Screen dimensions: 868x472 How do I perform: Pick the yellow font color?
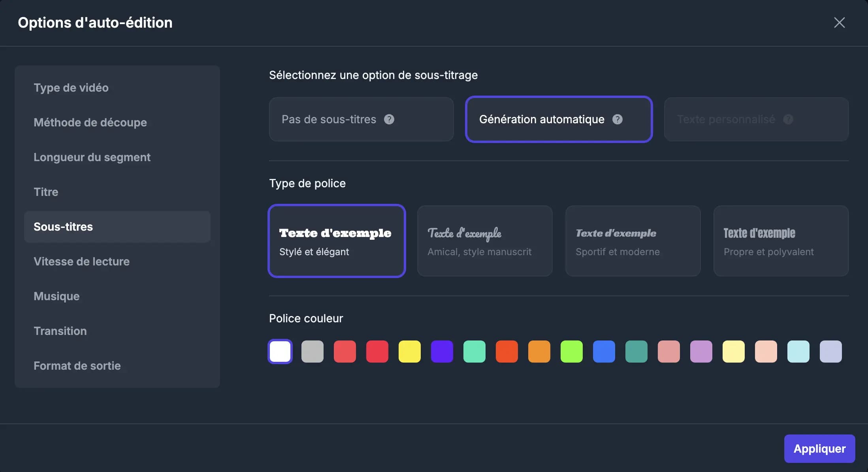pyautogui.click(x=410, y=351)
